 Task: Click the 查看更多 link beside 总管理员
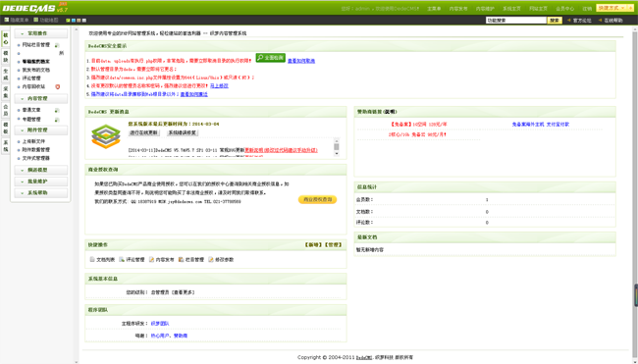[184, 292]
